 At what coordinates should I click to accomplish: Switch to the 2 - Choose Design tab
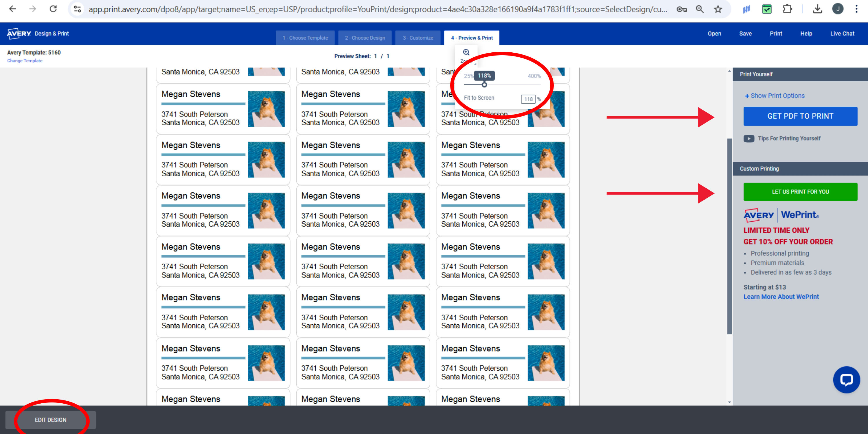pyautogui.click(x=365, y=38)
